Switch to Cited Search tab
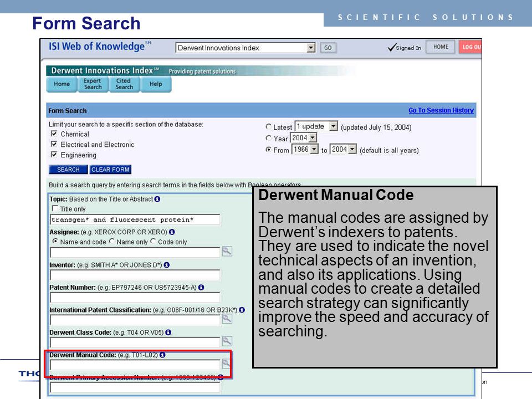 point(124,84)
